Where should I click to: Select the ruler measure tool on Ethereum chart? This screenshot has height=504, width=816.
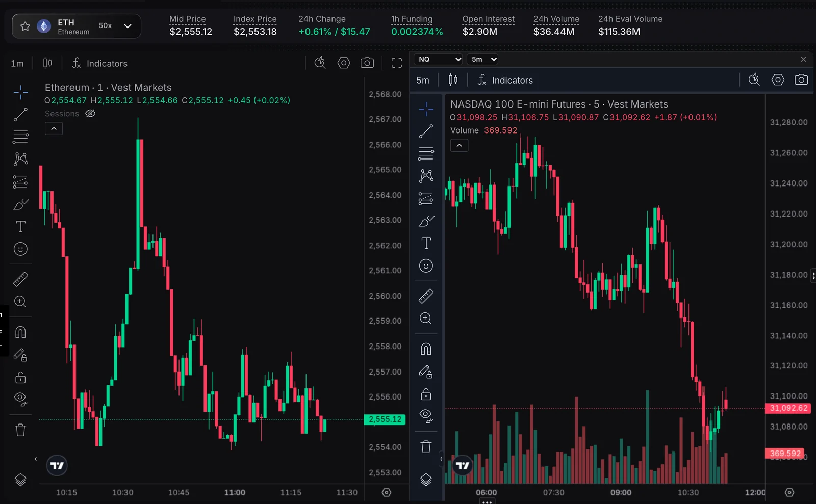(20, 279)
